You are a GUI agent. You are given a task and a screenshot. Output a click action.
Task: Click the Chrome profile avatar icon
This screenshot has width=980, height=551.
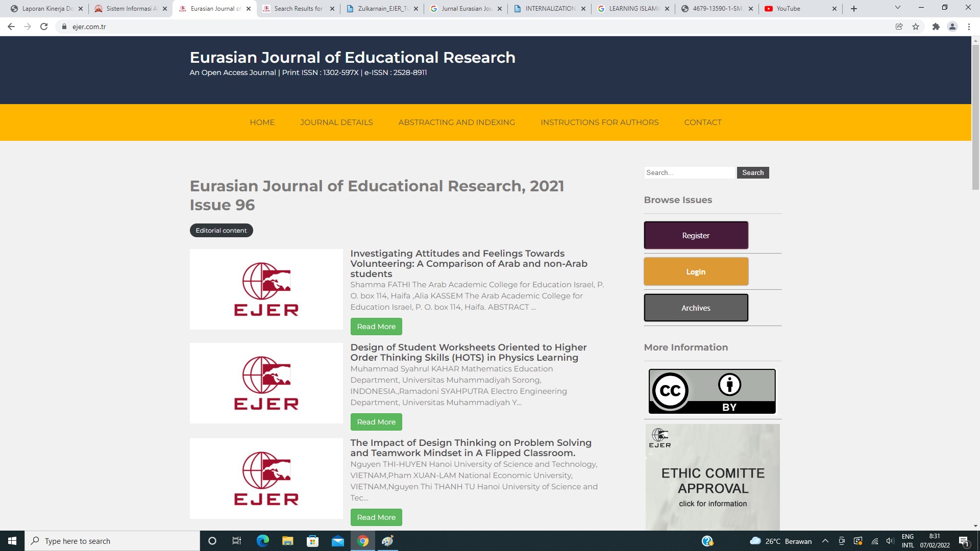[x=952, y=27]
